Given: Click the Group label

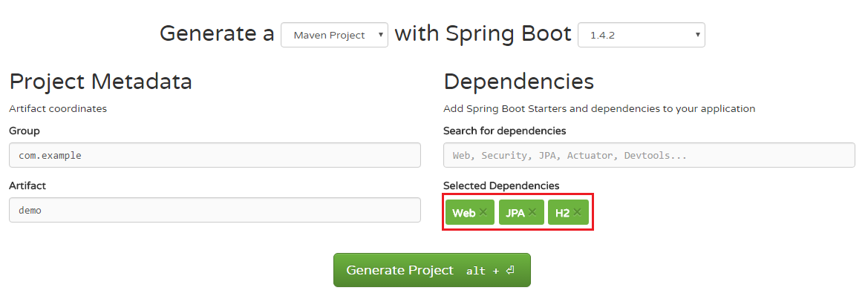Looking at the screenshot, I should pos(25,131).
